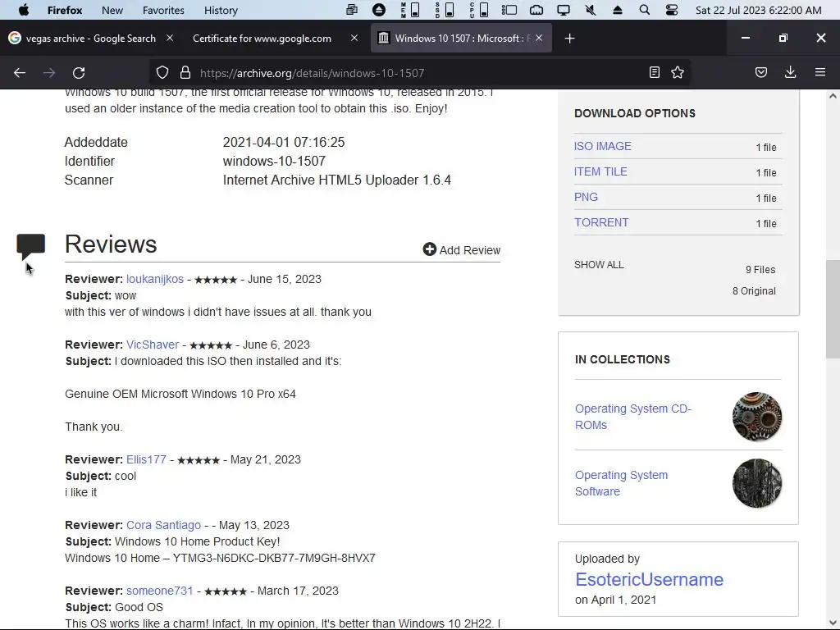Close the vegas archive Google Search tab
This screenshot has height=630, width=840.
click(170, 38)
